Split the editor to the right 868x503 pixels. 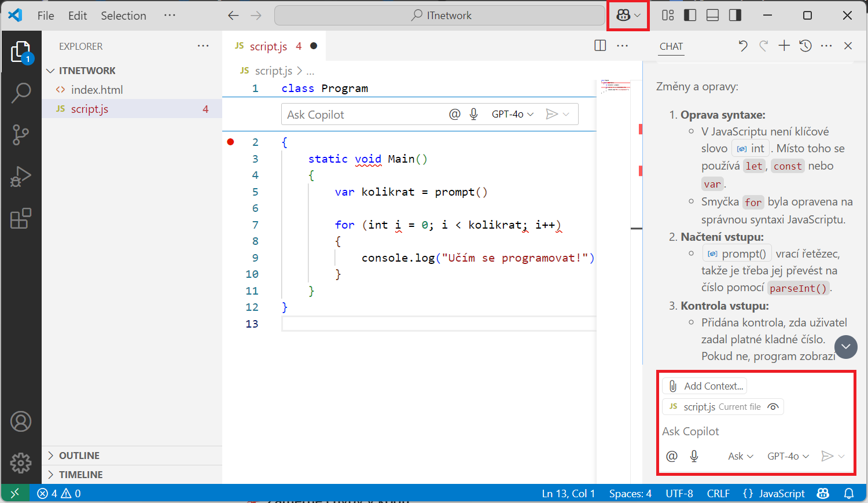600,46
